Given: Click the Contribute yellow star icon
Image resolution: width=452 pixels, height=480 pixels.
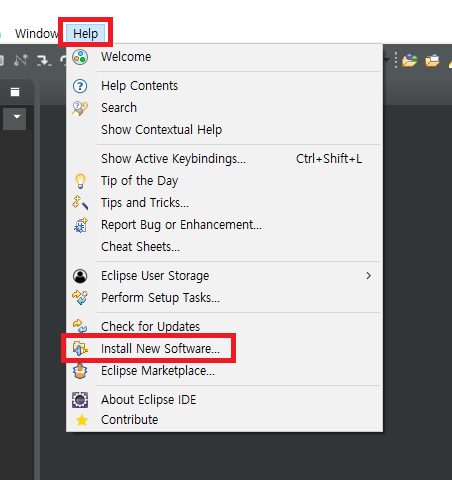Looking at the screenshot, I should pyautogui.click(x=82, y=420).
